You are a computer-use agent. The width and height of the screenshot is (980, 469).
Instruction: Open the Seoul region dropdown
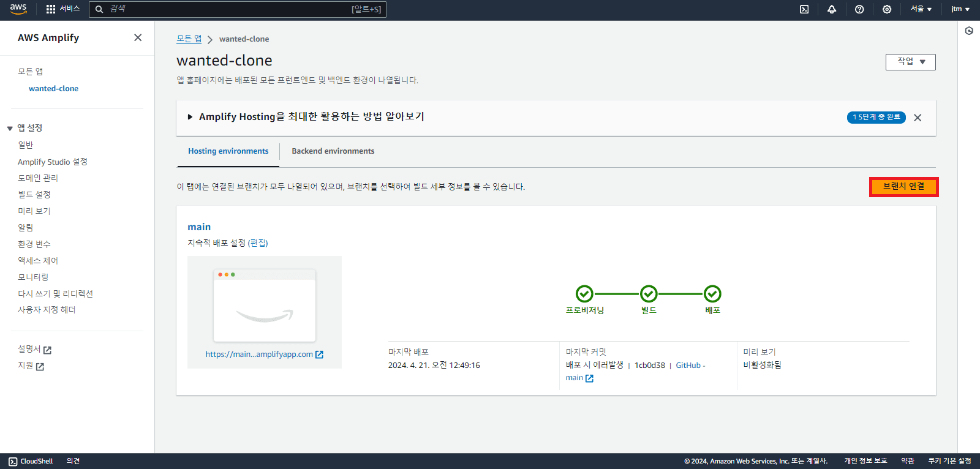pos(921,9)
